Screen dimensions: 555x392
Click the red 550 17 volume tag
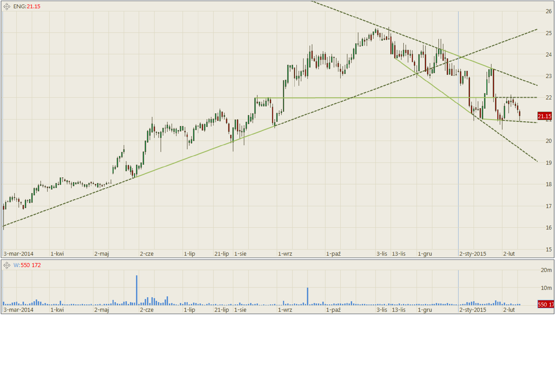[546, 304]
